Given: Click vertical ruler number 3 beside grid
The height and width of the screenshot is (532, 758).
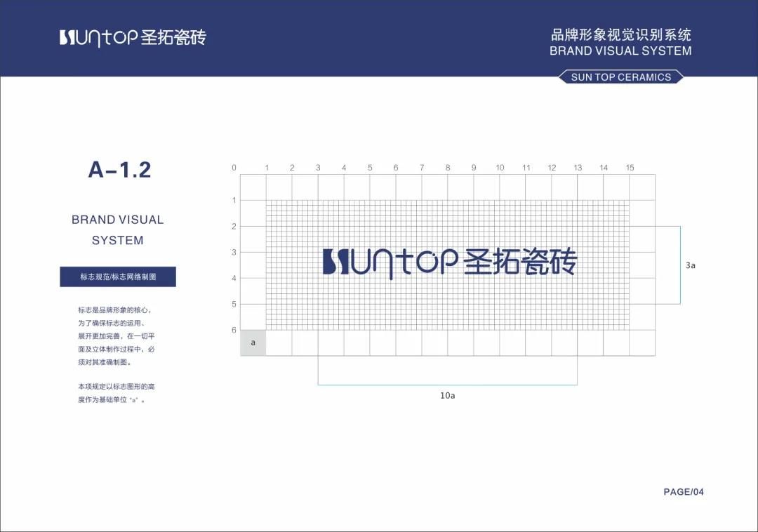Looking at the screenshot, I should (234, 252).
